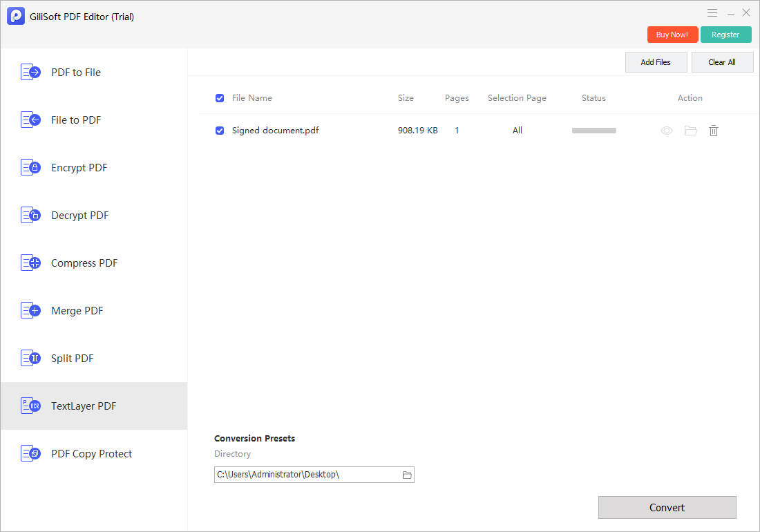Click the Split PDF icon
Screen dimensions: 760x532
[30, 358]
